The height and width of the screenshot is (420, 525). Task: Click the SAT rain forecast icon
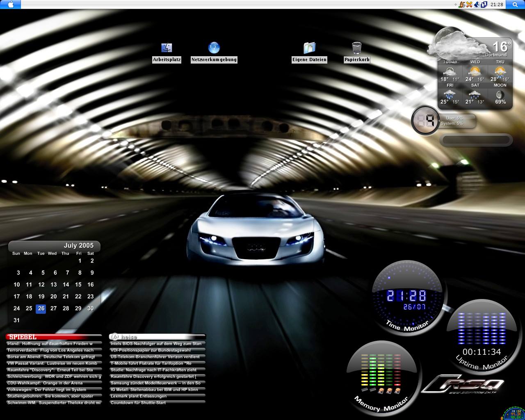pos(475,94)
